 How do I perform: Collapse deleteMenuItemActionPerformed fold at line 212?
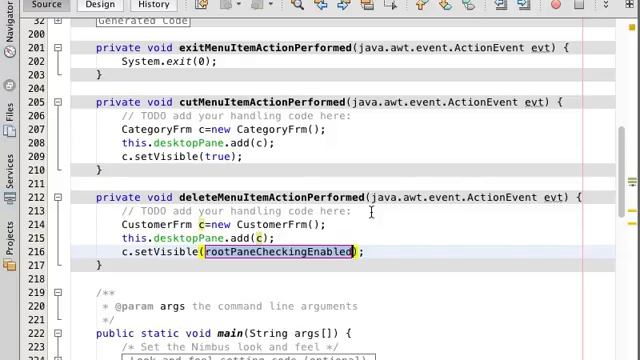[x=58, y=198]
